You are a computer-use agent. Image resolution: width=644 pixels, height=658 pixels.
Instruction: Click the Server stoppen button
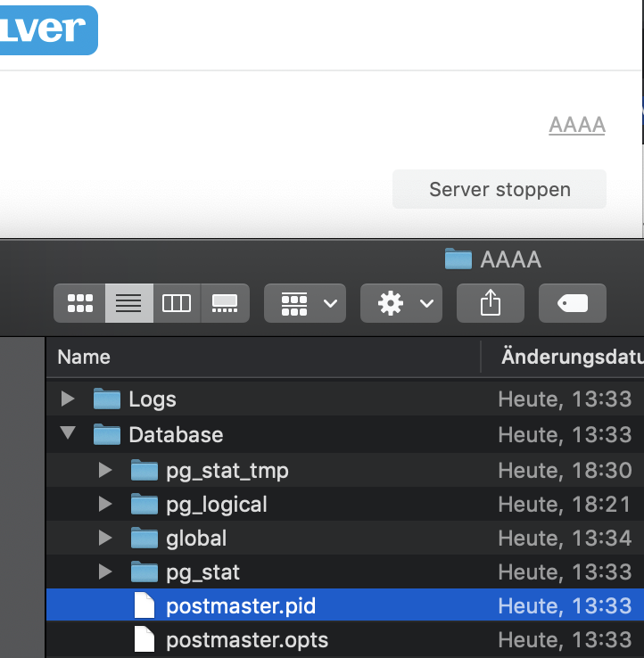[500, 189]
